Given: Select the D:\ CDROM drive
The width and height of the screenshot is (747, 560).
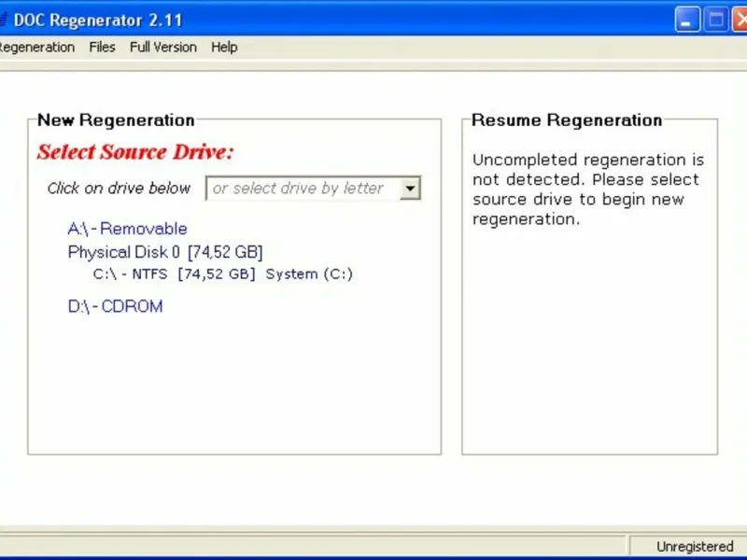Looking at the screenshot, I should (115, 306).
